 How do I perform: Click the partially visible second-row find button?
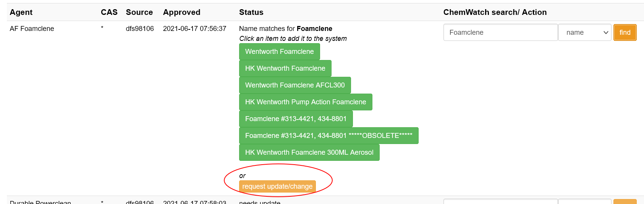click(x=625, y=201)
